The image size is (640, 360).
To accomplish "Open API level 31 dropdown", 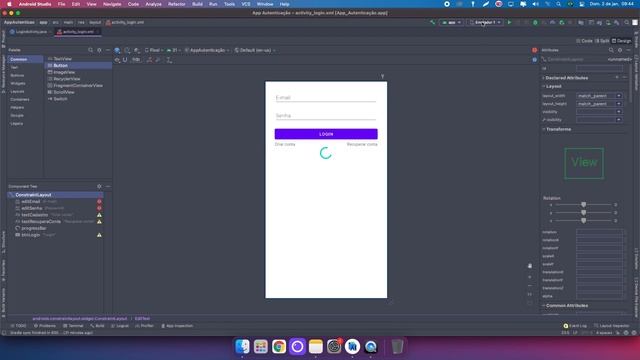I will pos(173,50).
